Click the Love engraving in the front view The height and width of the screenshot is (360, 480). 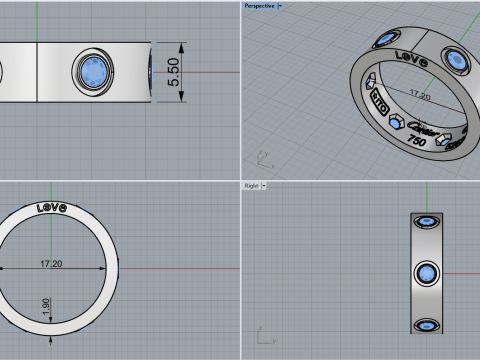[x=52, y=208]
